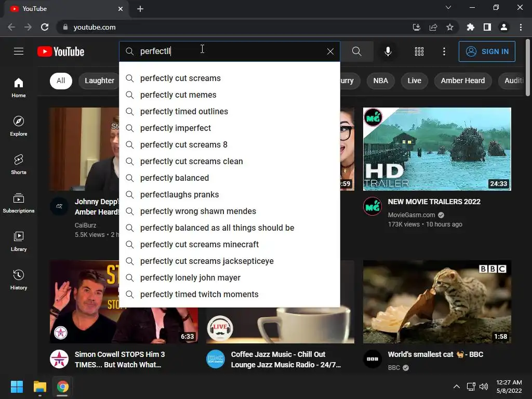Pick the 'perfectly balanced' suggestion
Screen dimensions: 532x399
pyautogui.click(x=230, y=178)
